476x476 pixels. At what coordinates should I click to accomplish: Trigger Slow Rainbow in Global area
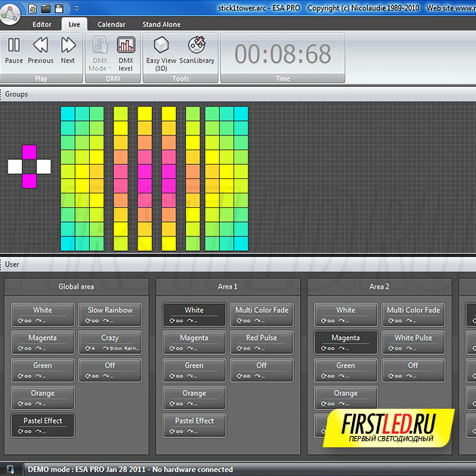[x=110, y=314]
